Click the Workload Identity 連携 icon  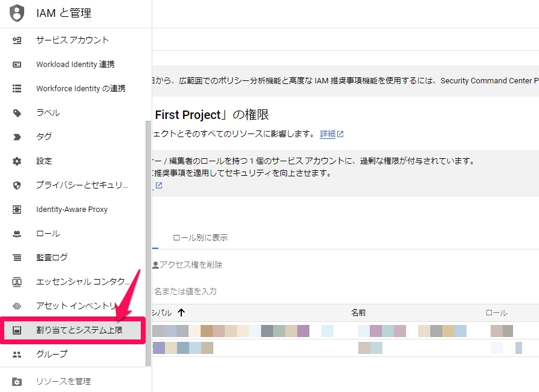tap(17, 65)
